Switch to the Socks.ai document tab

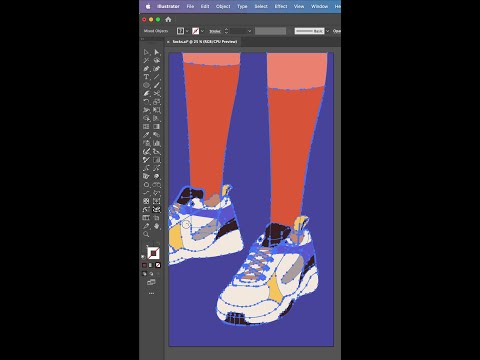coord(205,42)
